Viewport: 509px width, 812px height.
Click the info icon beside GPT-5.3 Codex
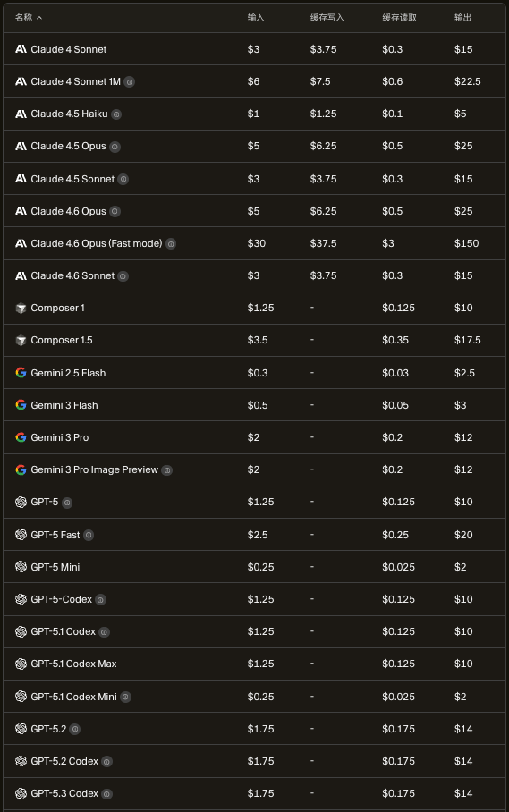pos(106,794)
